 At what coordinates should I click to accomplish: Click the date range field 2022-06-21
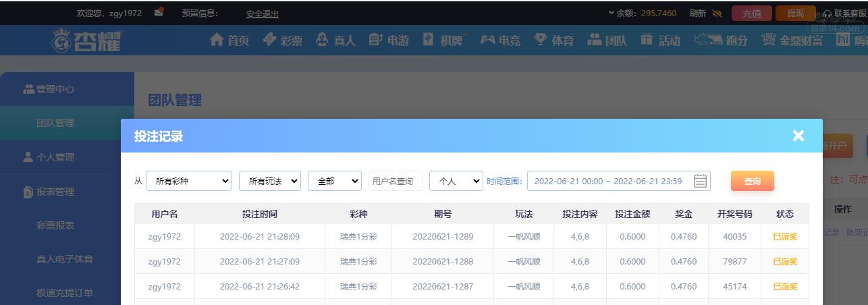pos(618,181)
